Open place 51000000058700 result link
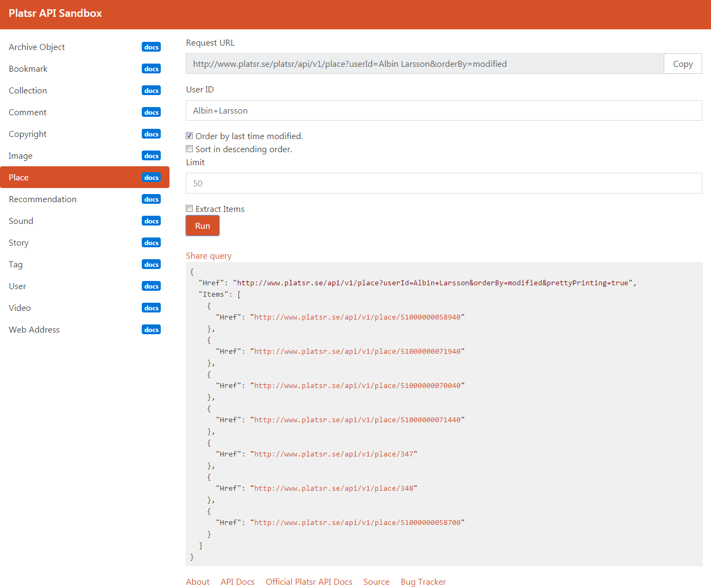The height and width of the screenshot is (588, 711). [x=357, y=523]
